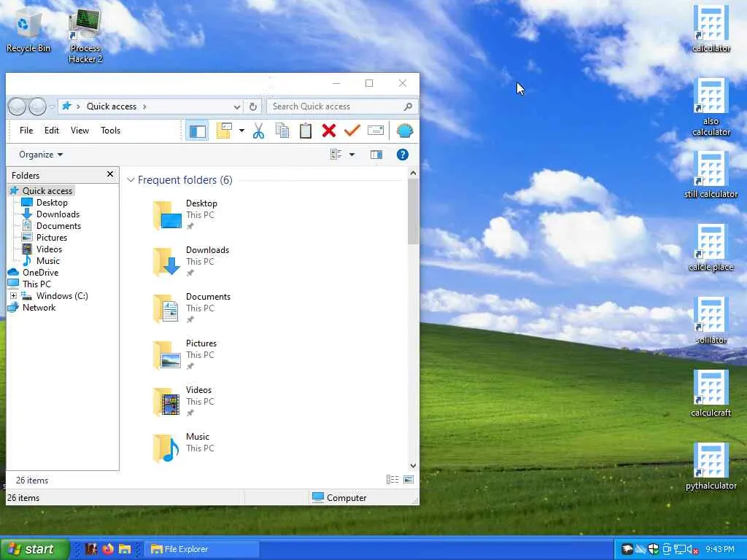The image size is (747, 560).
Task: Select the Process Hacker 2 desktop shortcut
Action: click(85, 36)
